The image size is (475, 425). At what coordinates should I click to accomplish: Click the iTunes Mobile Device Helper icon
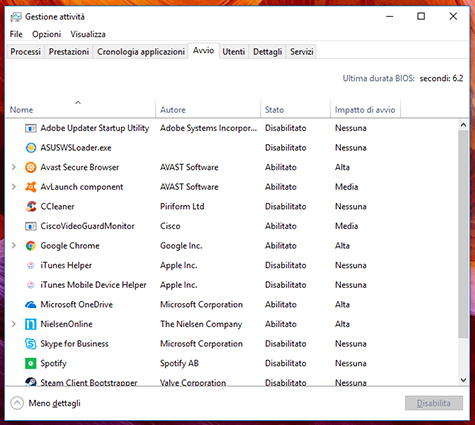[31, 285]
